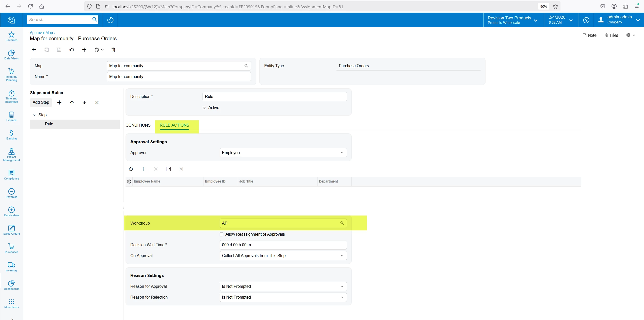Click the Decision Wait Time field
This screenshot has height=320, width=644.
pyautogui.click(x=283, y=245)
